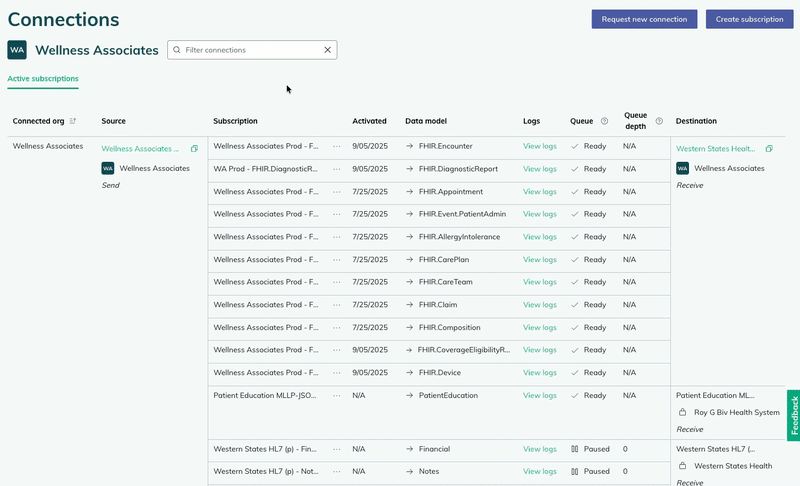Open the Queue column help icon

[x=605, y=121]
